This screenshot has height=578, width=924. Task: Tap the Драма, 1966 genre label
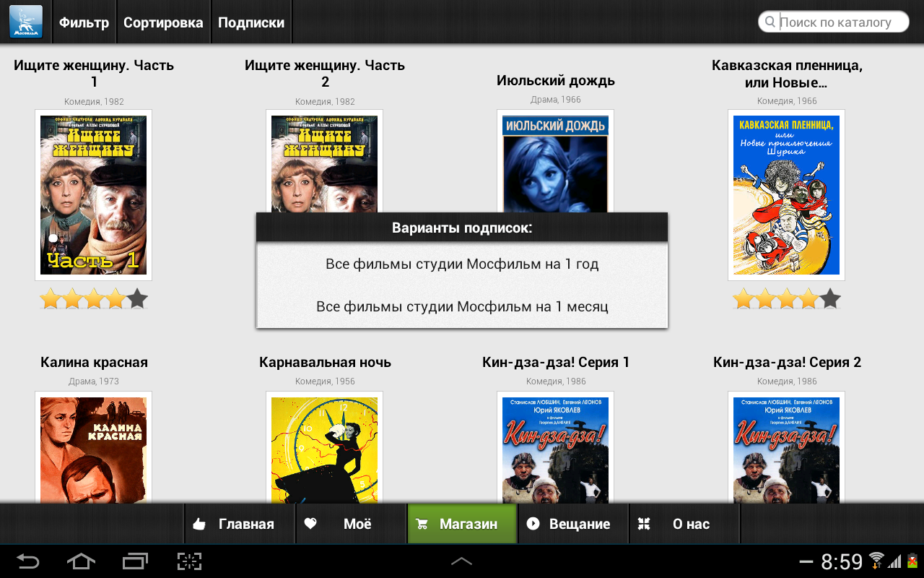pyautogui.click(x=556, y=100)
